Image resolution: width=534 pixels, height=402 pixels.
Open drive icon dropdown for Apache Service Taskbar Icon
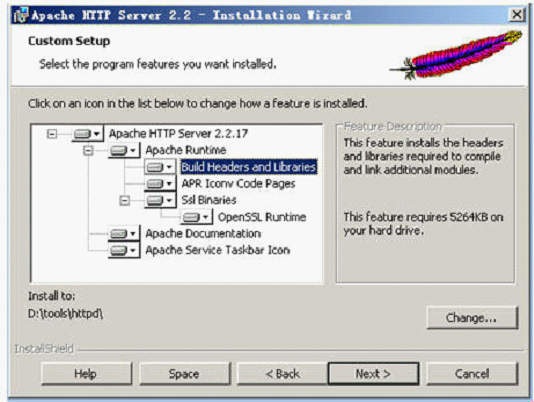[x=124, y=250]
